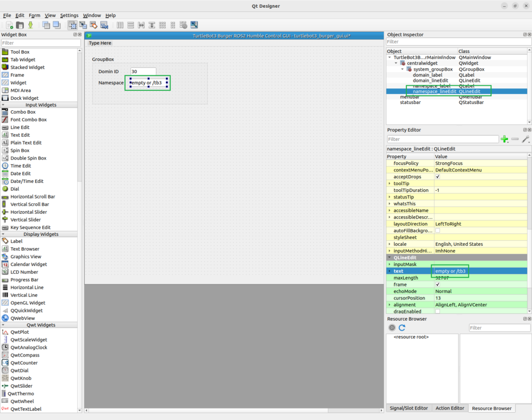Select Progress Bar in the Widget Box
532x420 pixels.
(x=24, y=280)
